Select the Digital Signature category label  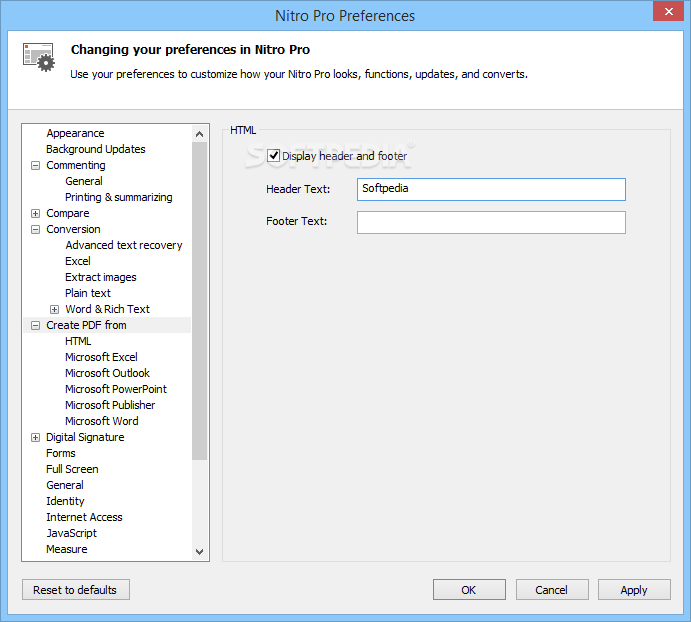tap(85, 437)
